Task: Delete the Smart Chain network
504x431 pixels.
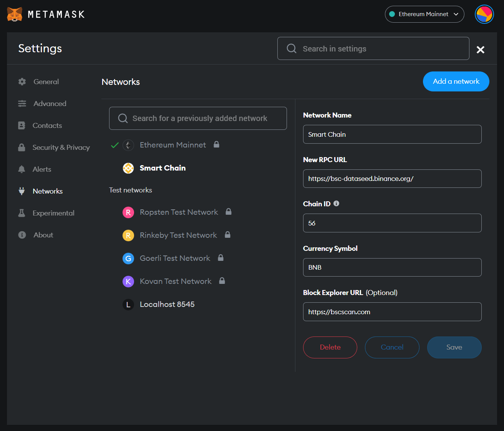Action: pos(330,347)
